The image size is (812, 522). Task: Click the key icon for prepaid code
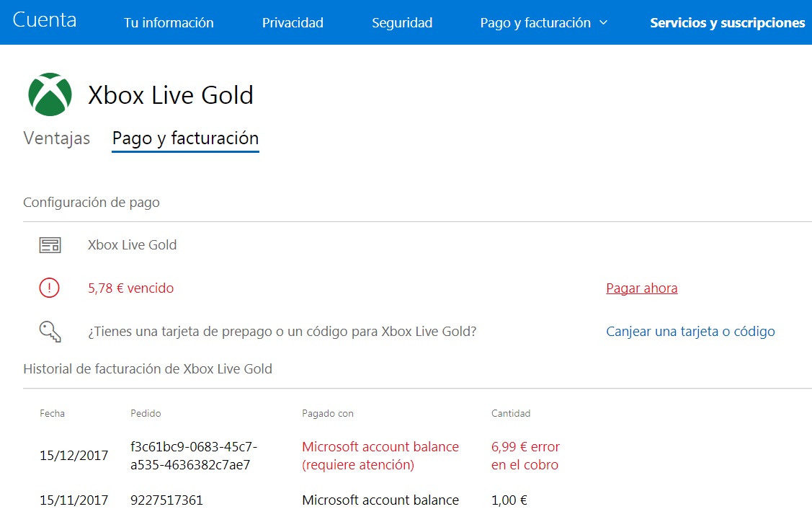pos(50,331)
